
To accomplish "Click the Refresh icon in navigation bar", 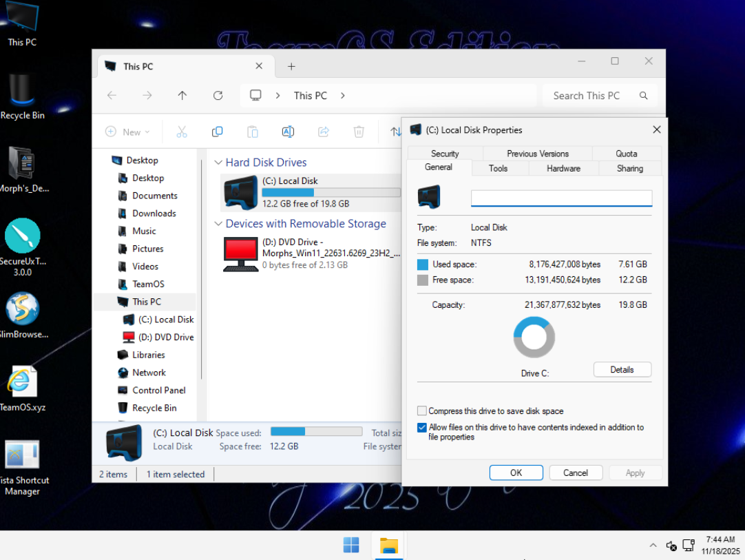I will 218,96.
